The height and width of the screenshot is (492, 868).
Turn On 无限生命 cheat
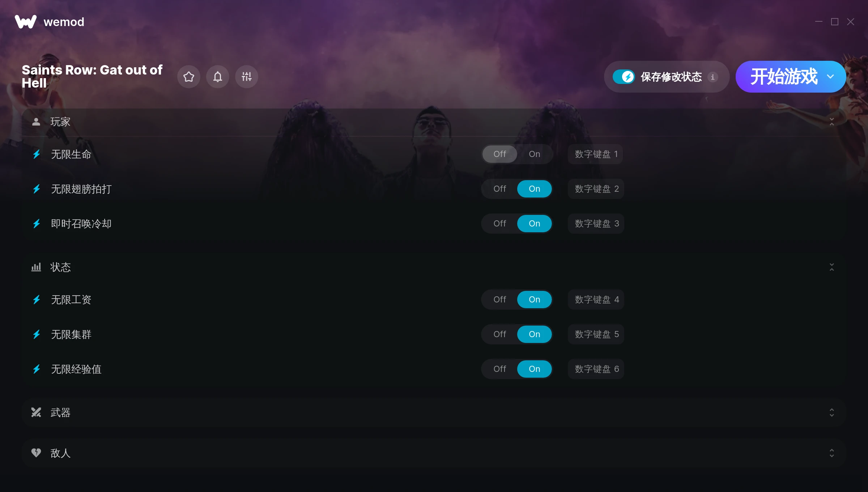pos(535,154)
